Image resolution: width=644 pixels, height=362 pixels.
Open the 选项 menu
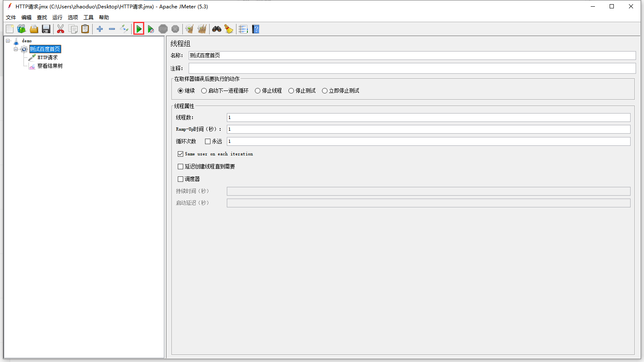[x=73, y=17]
